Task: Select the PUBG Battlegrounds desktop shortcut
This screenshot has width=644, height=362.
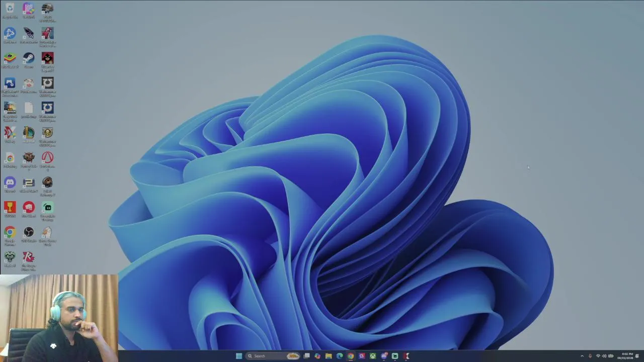Action: click(x=47, y=12)
